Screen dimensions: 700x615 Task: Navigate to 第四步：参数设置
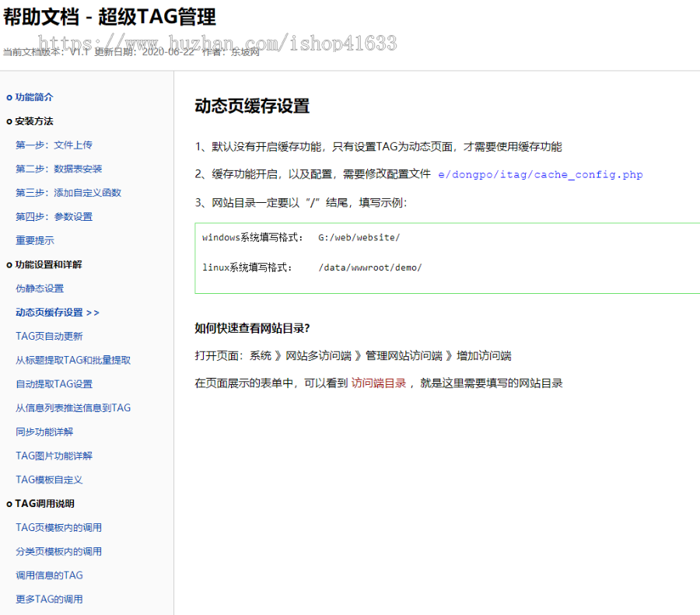pyautogui.click(x=54, y=217)
